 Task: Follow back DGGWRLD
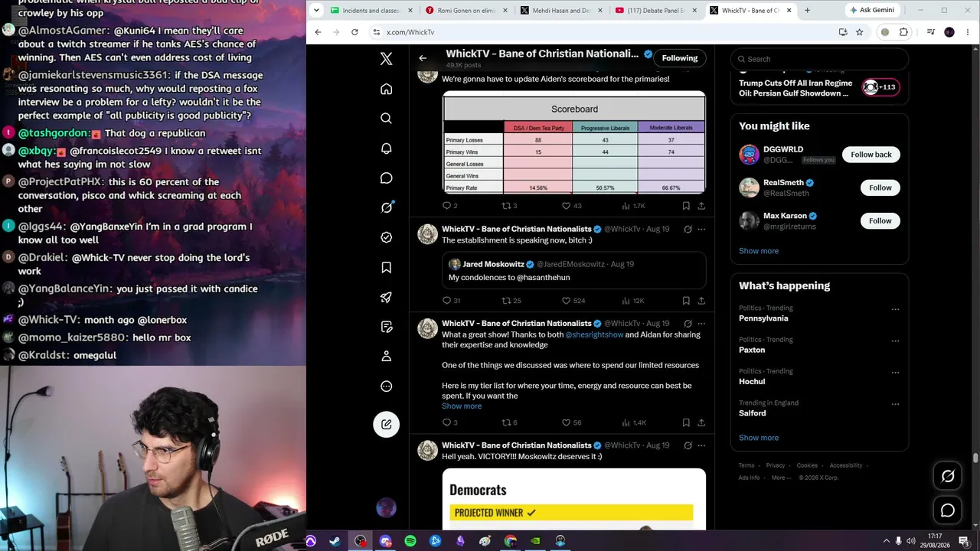[871, 155]
